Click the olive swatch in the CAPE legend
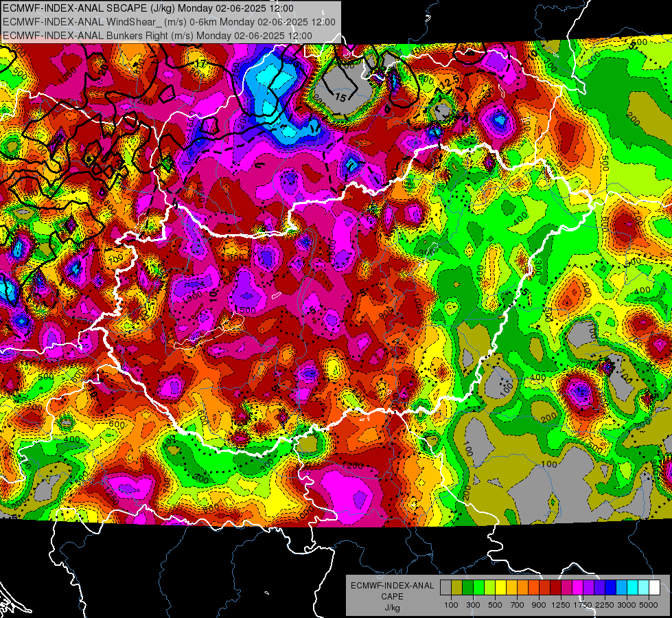 (456, 588)
